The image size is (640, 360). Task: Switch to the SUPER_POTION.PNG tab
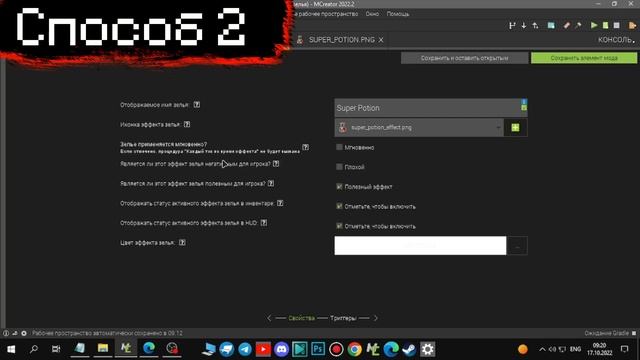click(x=341, y=40)
